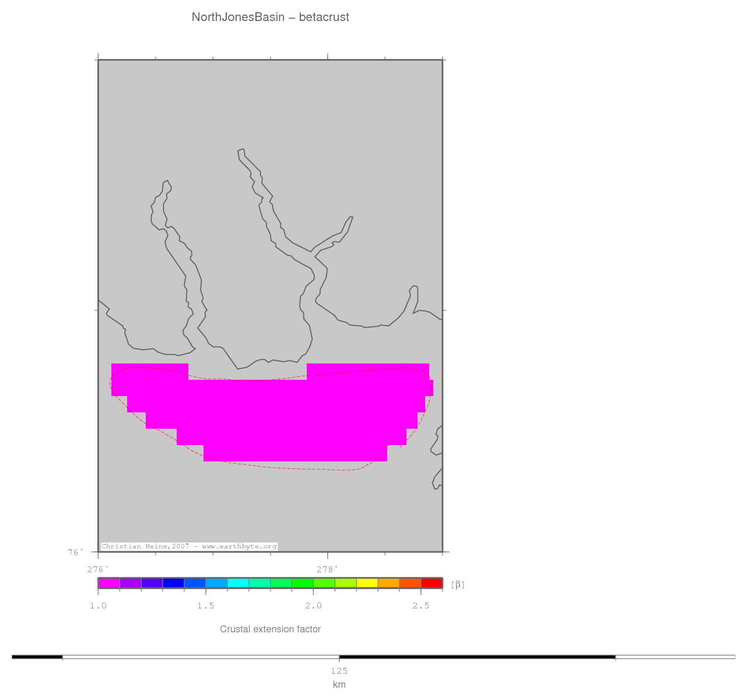Click the β unit symbol beside colorbar
This screenshot has width=747, height=700.
458,584
